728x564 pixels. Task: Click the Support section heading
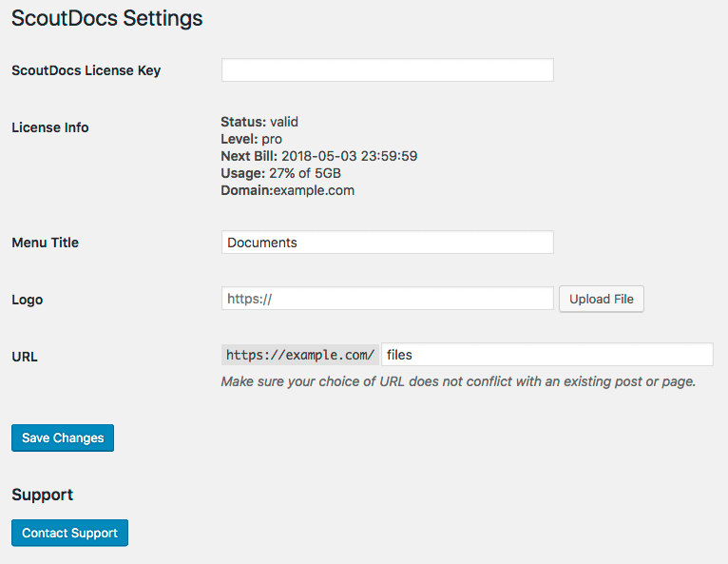click(42, 495)
